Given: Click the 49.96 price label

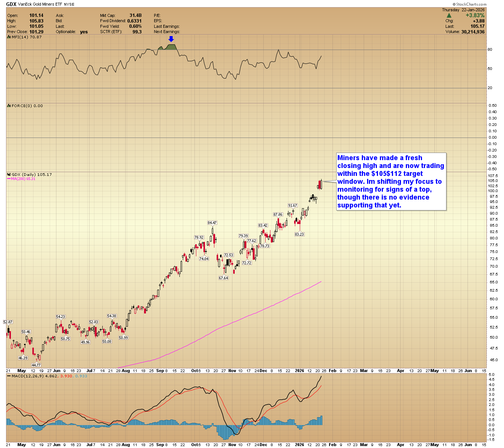Looking at the screenshot, I should click(85, 342).
